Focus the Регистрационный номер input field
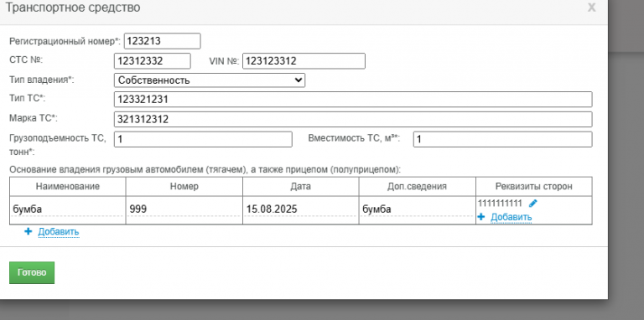Viewport: 644px width, 320px height. coord(162,41)
